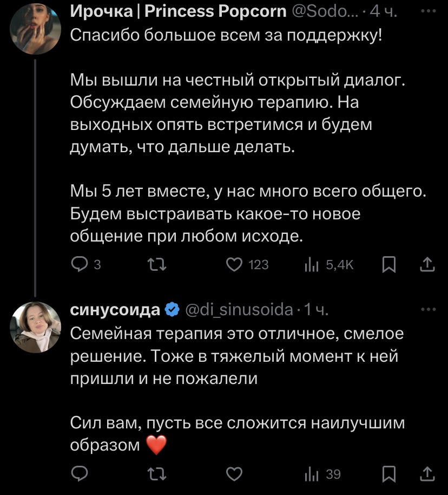Image resolution: width=448 pixels, height=495 pixels.
Task: Retweet синусоида's reply
Action: 157,474
